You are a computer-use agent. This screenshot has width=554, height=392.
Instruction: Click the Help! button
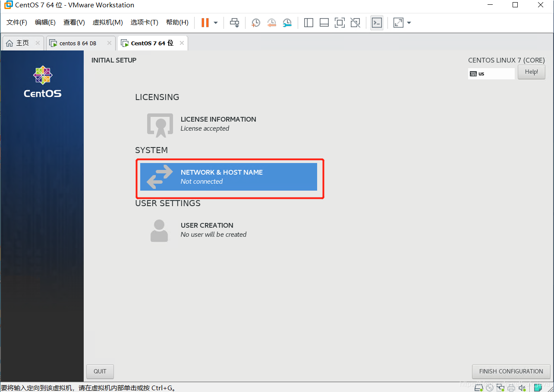point(531,72)
